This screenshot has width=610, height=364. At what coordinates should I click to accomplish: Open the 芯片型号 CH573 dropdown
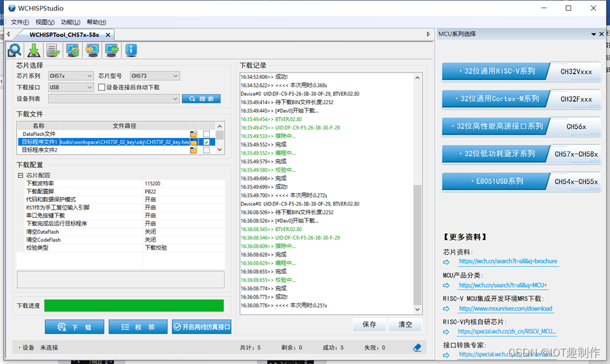click(155, 76)
